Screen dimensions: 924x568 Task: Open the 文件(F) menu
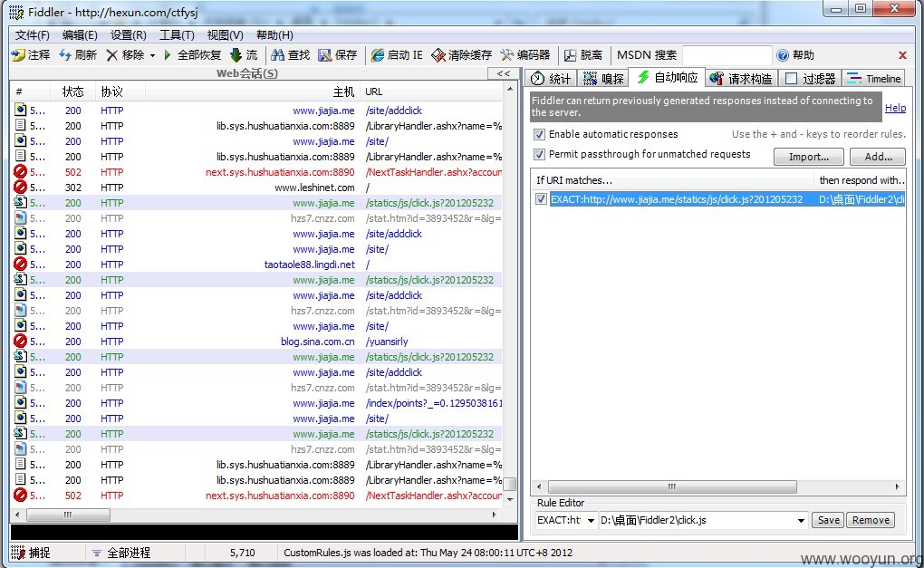click(x=33, y=34)
